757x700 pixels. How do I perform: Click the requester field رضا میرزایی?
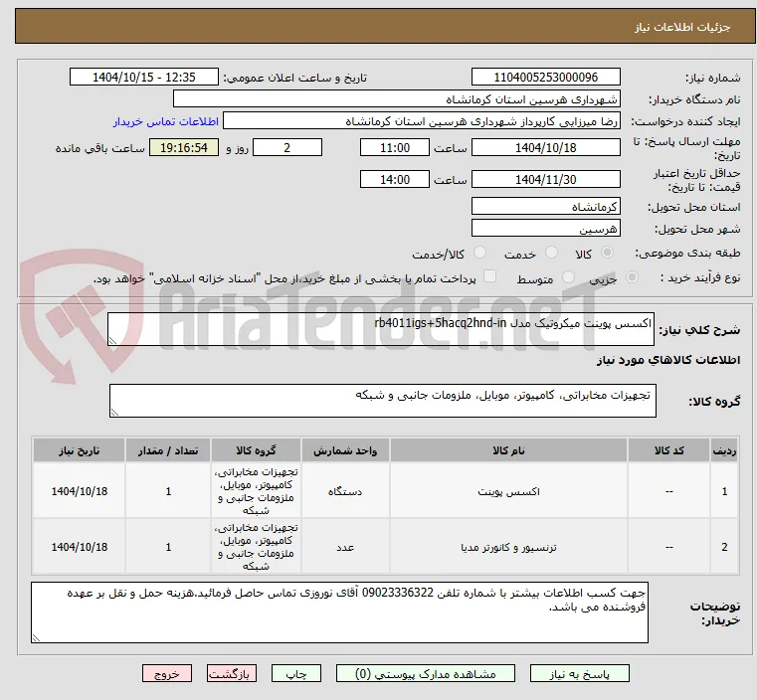point(422,121)
